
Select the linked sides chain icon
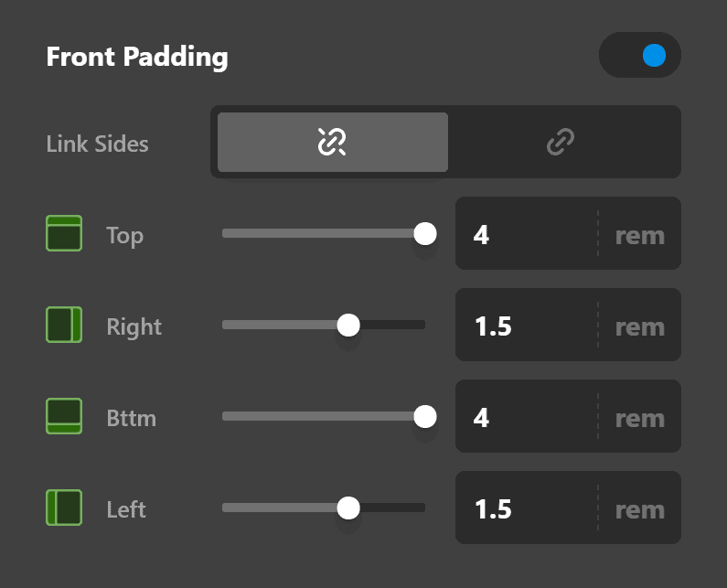point(560,143)
